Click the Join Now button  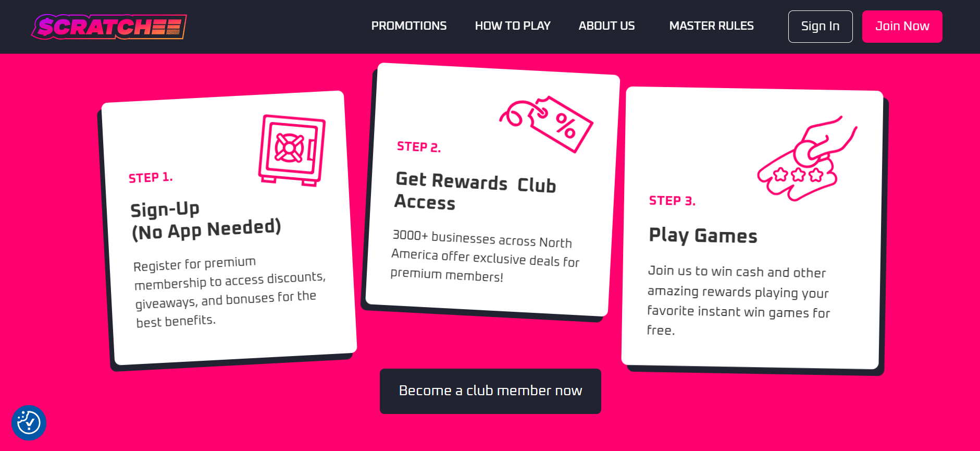[902, 27]
